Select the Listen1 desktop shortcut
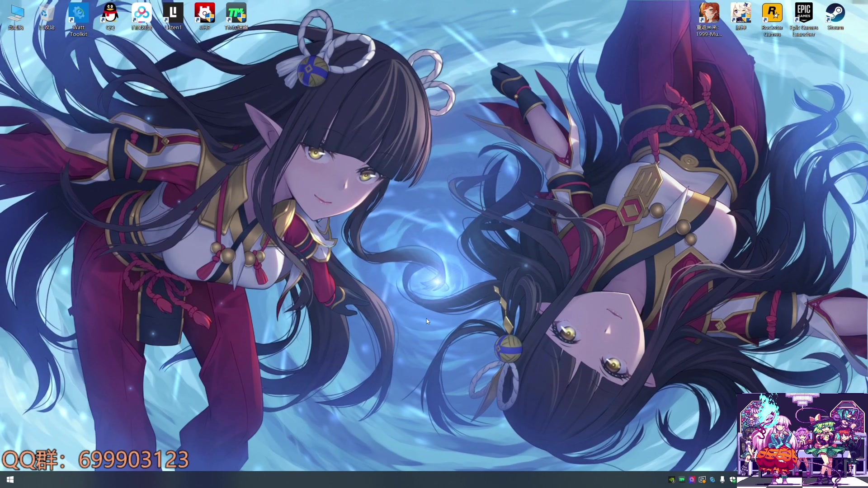Screen dimensions: 868x488 173,17
